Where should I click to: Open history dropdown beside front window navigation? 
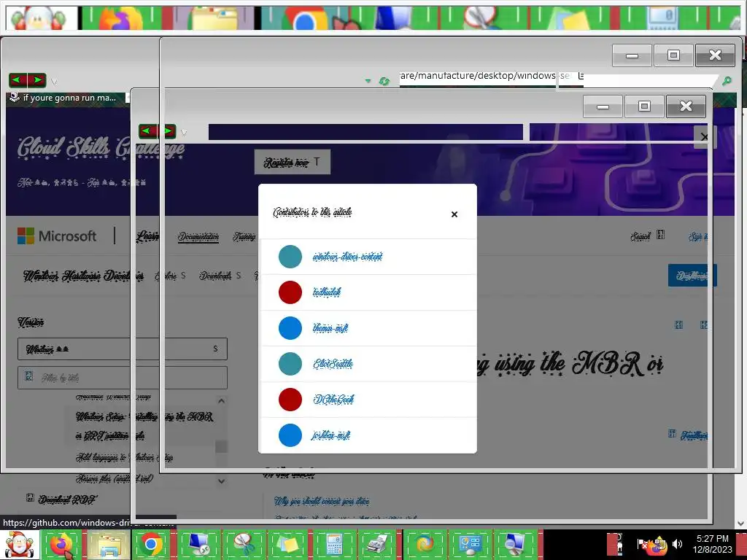tap(184, 133)
